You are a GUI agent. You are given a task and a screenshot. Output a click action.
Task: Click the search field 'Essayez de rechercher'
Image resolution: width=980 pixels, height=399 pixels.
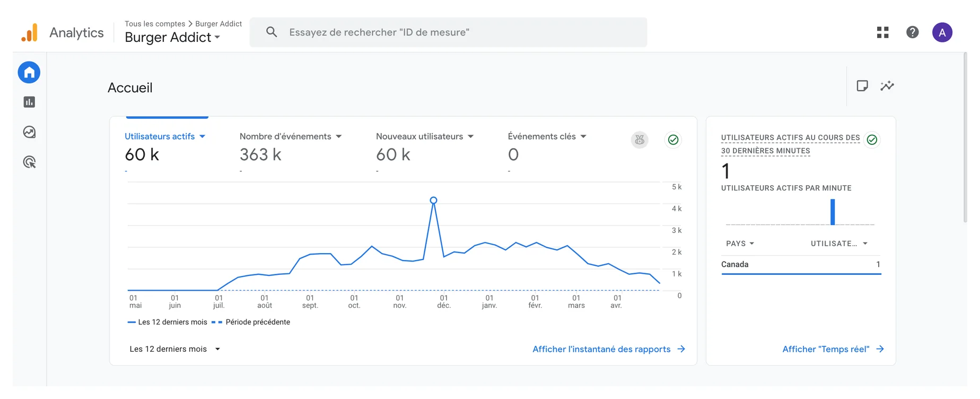click(449, 32)
